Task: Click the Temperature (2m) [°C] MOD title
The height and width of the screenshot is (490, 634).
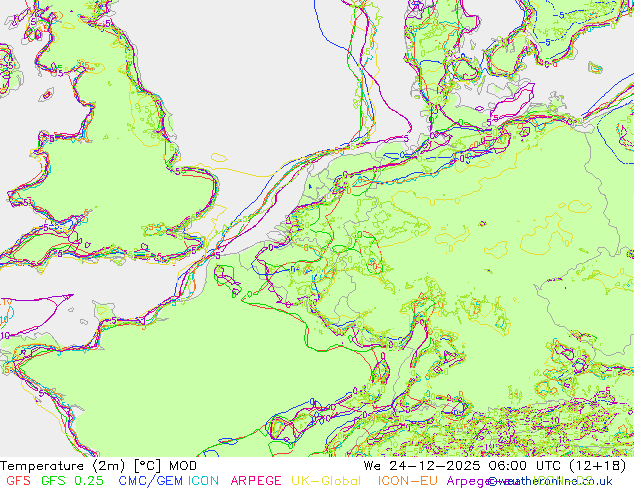Action: coord(99,466)
